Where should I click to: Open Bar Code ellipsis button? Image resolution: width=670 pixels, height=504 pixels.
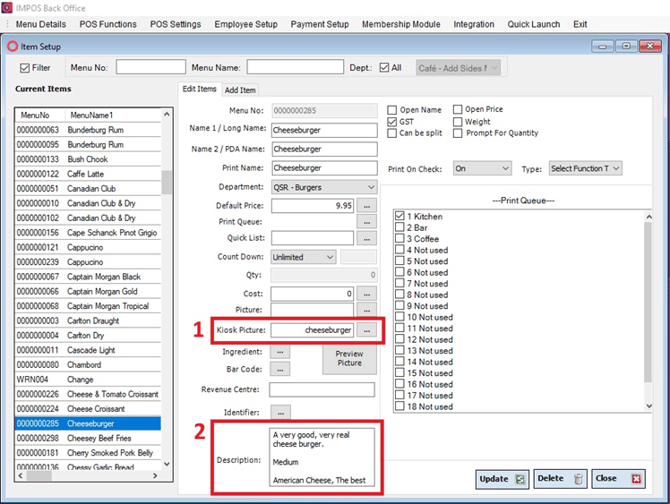(280, 369)
